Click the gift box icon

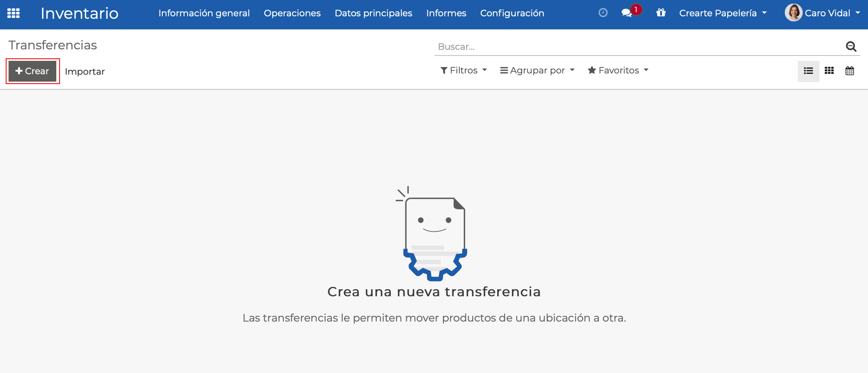pos(661,13)
